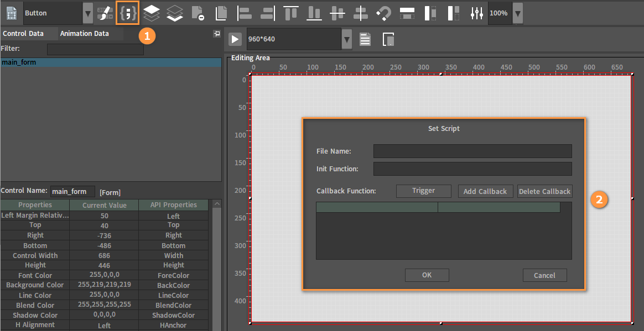Select Top current value 40
The height and width of the screenshot is (331, 644).
pos(105,225)
